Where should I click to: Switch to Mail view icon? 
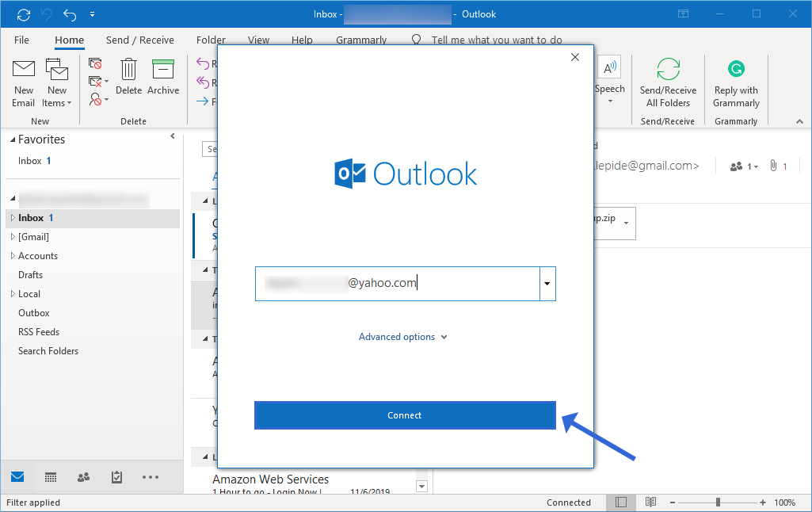17,477
